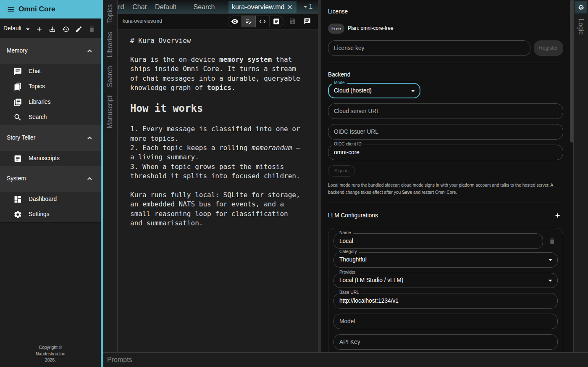Click the OIDC issuer URL field
Image resolution: width=588 pixels, height=367 pixels.
(445, 132)
